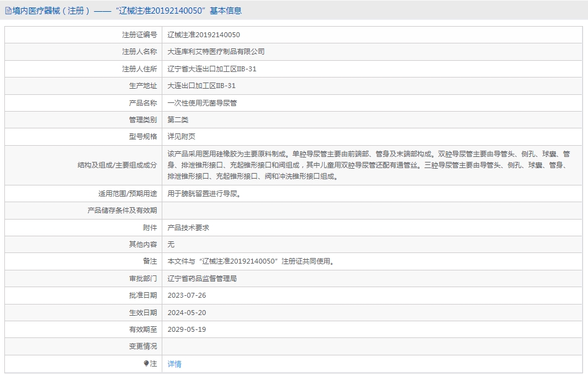
Task: Select approving department 辽宁省药品监督管理局
Action: [202, 278]
